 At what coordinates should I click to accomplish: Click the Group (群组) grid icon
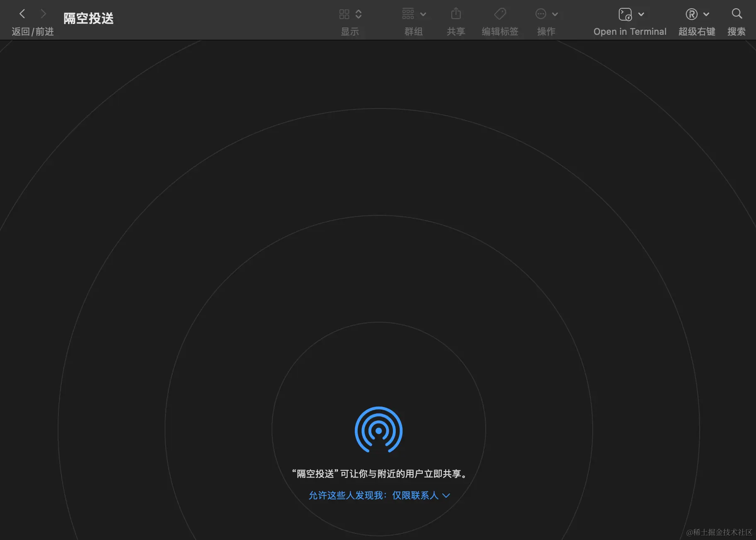coord(408,14)
